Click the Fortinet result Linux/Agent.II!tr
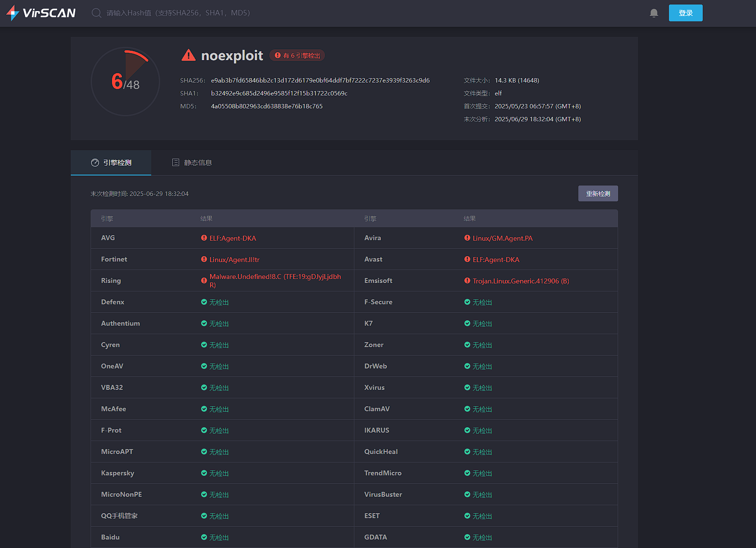Image resolution: width=756 pixels, height=548 pixels. 234,260
